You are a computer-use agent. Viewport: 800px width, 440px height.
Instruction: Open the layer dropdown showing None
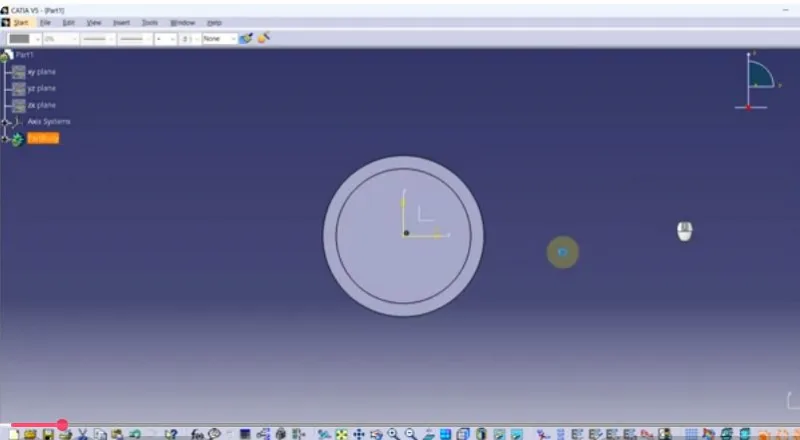pyautogui.click(x=219, y=39)
